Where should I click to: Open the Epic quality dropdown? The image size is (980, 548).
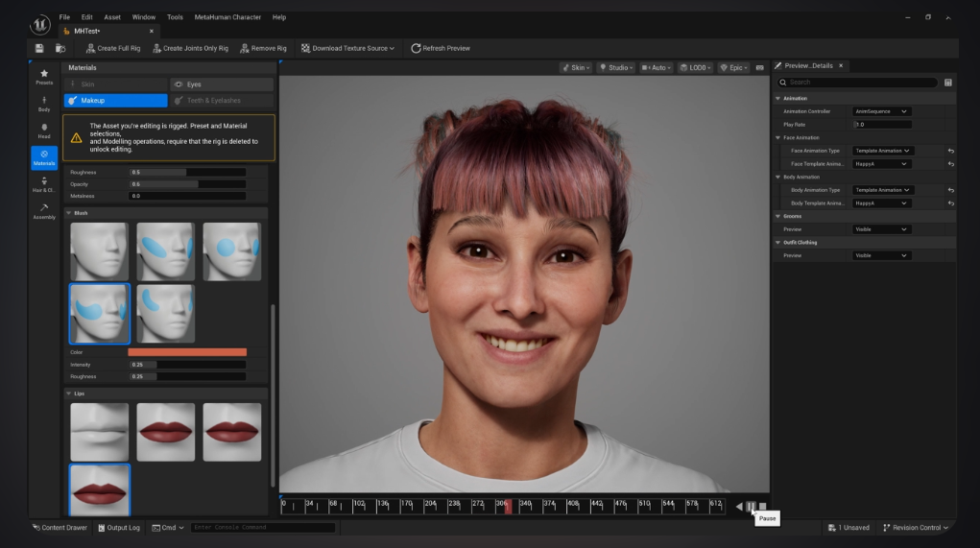tap(733, 67)
